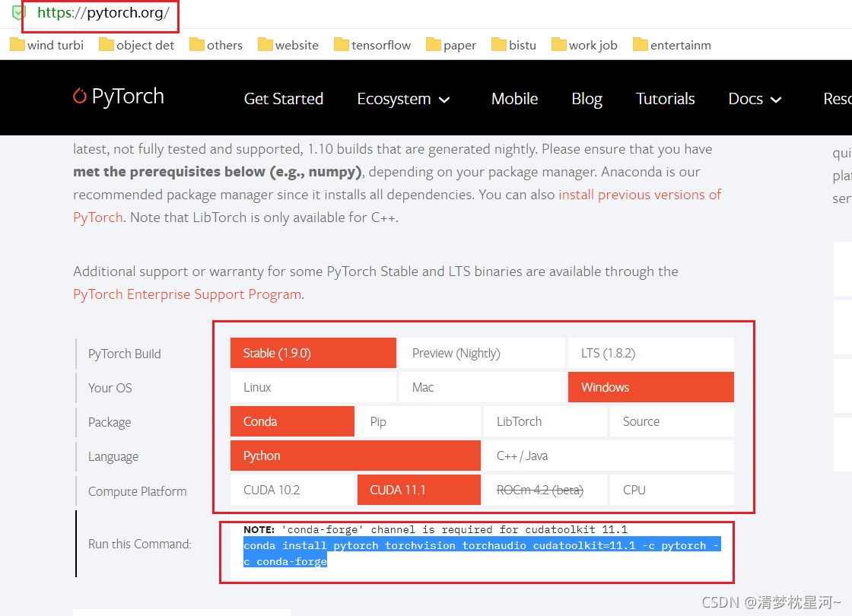Select the CPU compute platform
The image size is (852, 616).
click(x=672, y=490)
